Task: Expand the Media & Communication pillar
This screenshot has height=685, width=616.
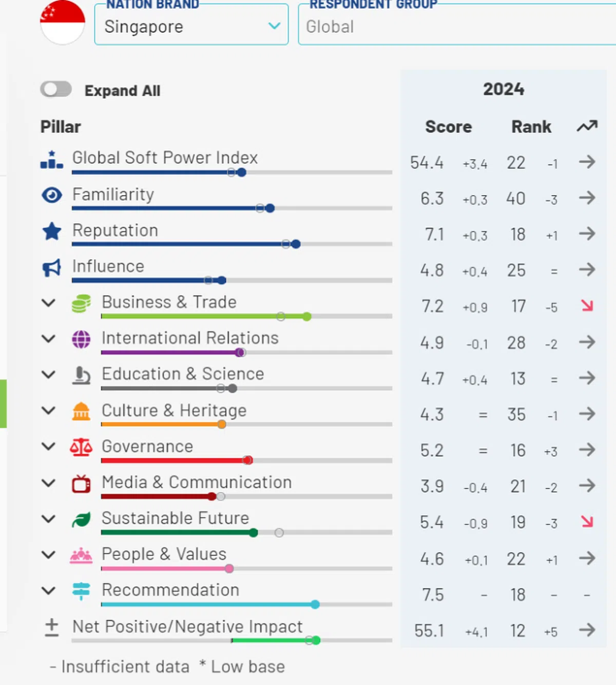Action: (x=49, y=483)
